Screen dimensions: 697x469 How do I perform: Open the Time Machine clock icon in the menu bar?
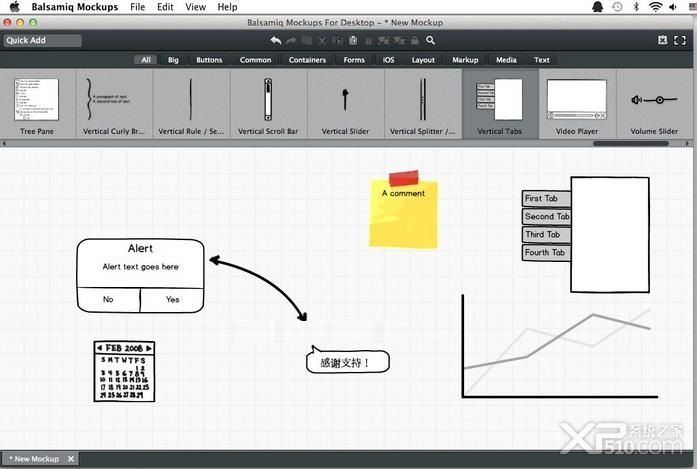coord(617,7)
